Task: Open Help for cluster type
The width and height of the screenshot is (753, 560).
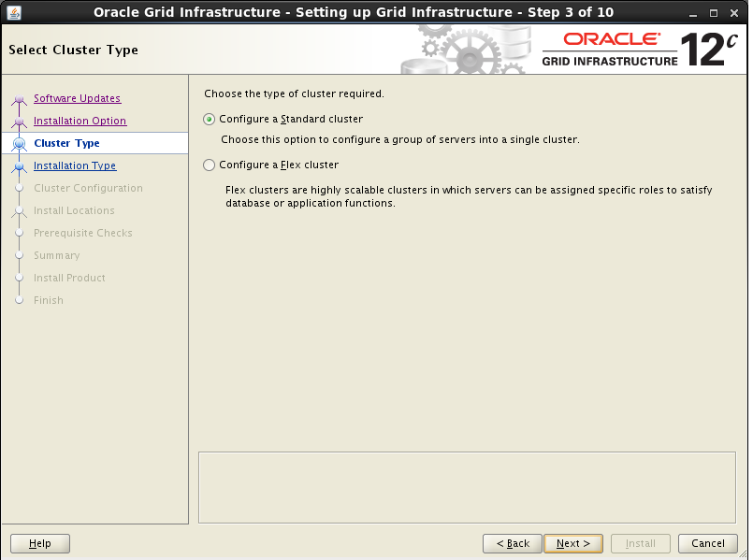Action: [40, 543]
